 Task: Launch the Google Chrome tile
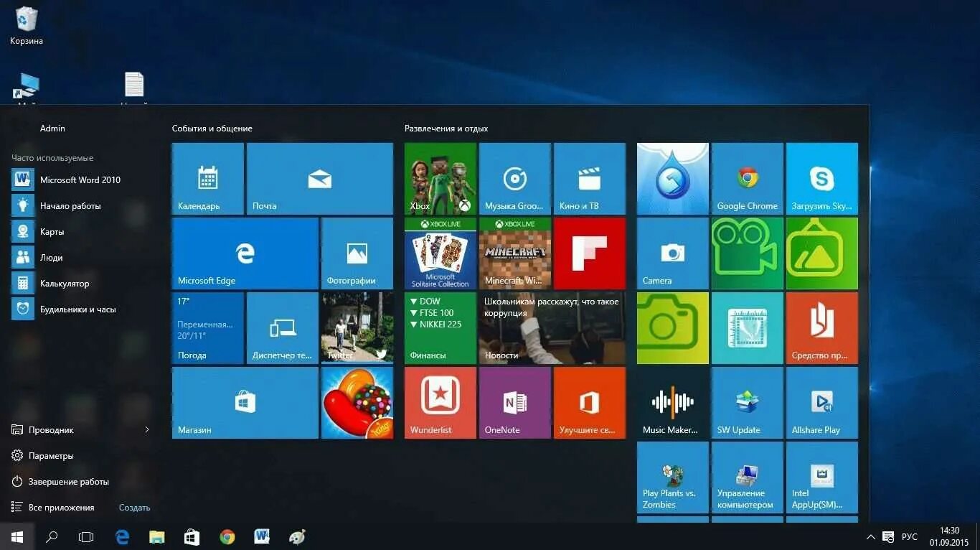pos(748,179)
